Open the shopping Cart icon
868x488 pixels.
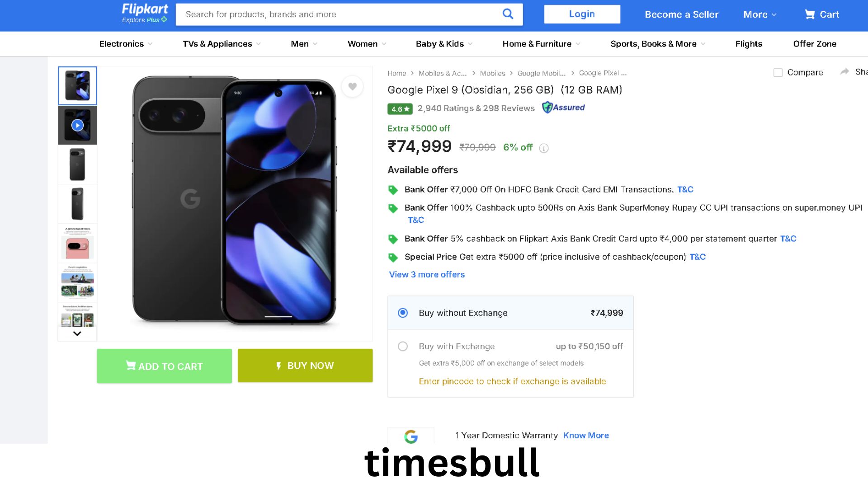pyautogui.click(x=809, y=14)
